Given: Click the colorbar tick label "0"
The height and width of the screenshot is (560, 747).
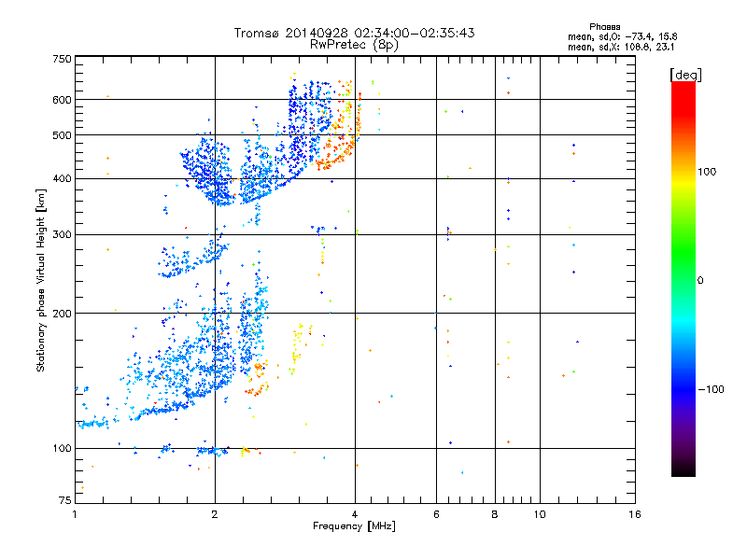Looking at the screenshot, I should pos(700,281).
